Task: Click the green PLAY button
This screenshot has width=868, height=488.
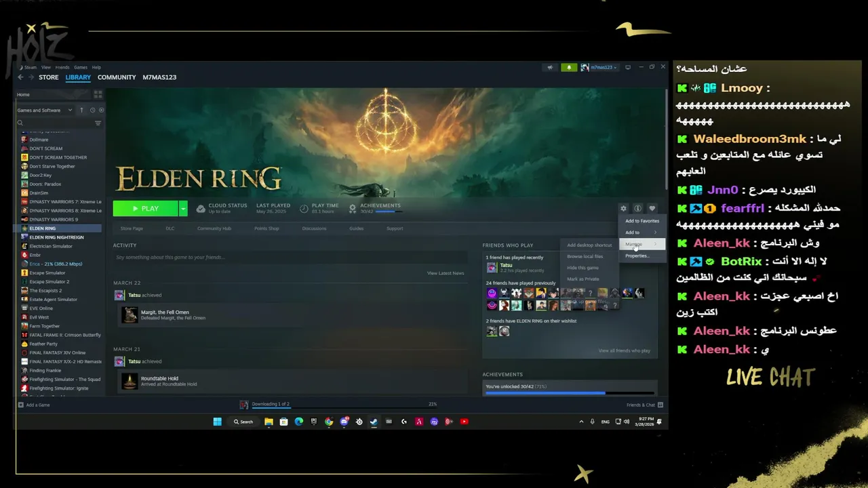Action: pos(146,208)
